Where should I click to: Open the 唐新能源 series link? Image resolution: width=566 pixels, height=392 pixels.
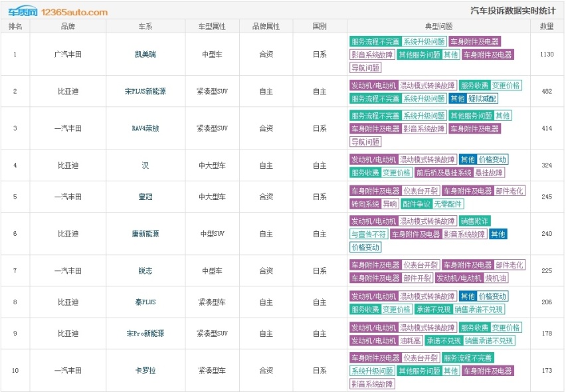coord(145,234)
